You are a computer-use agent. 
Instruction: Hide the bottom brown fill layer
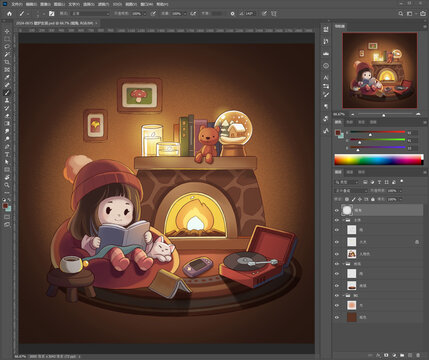pos(337,317)
